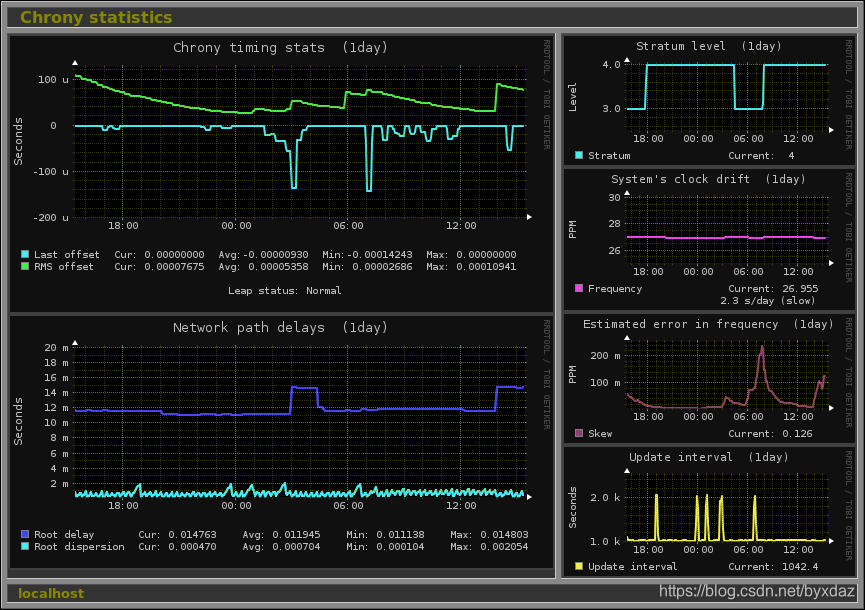Click the '-200 u' axis label in timing stats
This screenshot has width=865, height=610.
click(51, 217)
